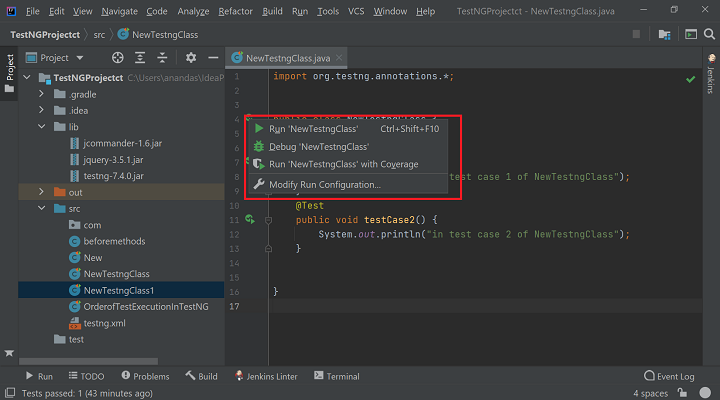Open the Build tool window
The image size is (720, 400).
pyautogui.click(x=202, y=376)
